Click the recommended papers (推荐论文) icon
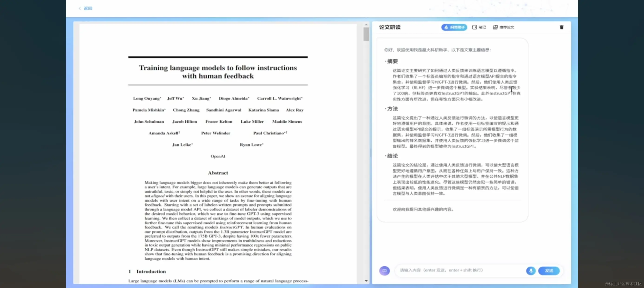The width and height of the screenshot is (644, 288). coord(495,27)
